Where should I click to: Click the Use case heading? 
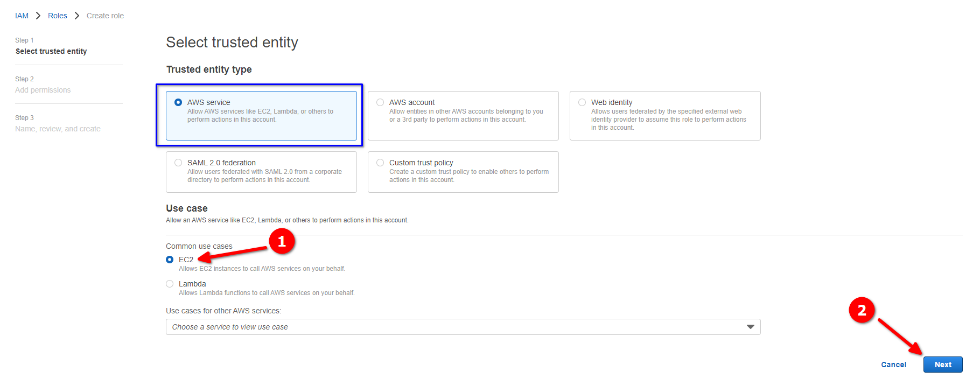point(187,208)
